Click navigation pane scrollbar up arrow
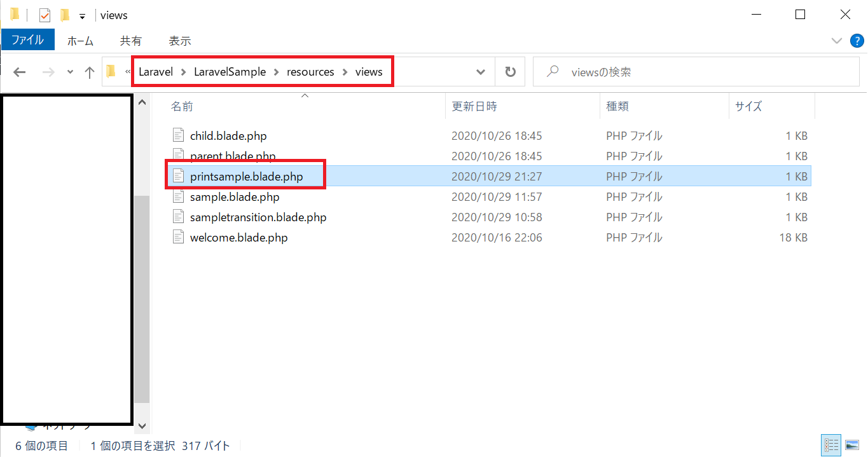868x457 pixels. point(142,102)
